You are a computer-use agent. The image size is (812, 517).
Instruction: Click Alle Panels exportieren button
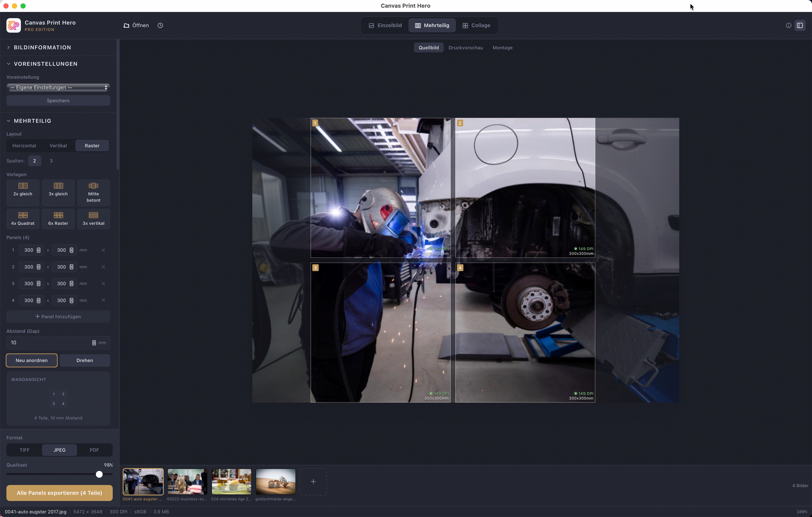click(59, 493)
